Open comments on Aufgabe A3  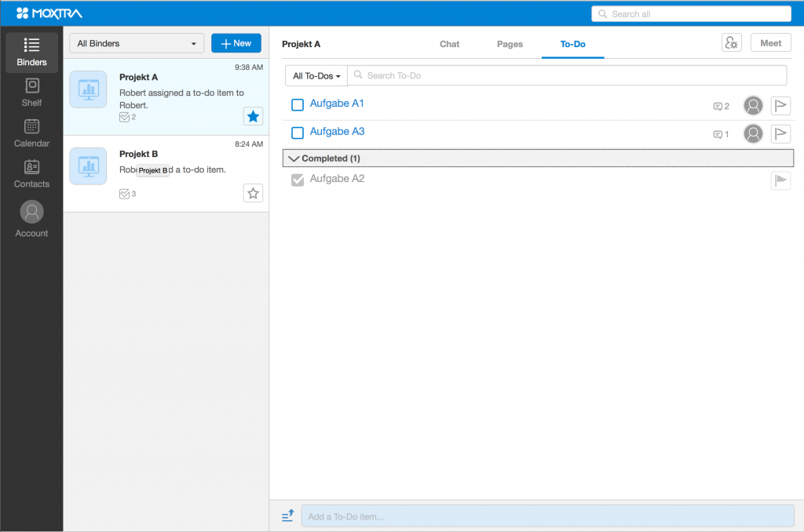coord(721,134)
